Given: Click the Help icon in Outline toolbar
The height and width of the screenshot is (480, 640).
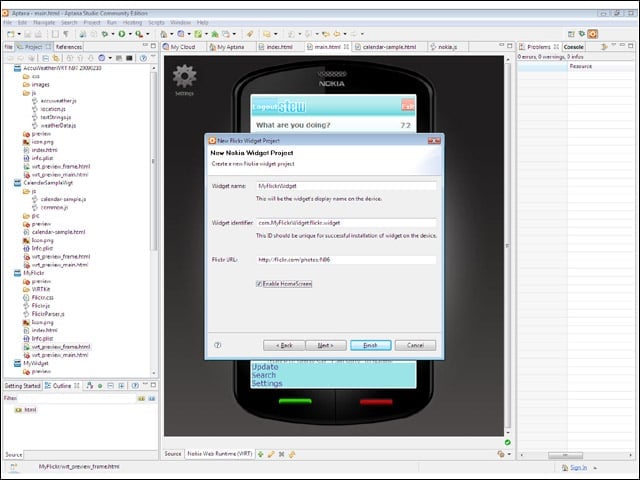Looking at the screenshot, I should tap(135, 386).
